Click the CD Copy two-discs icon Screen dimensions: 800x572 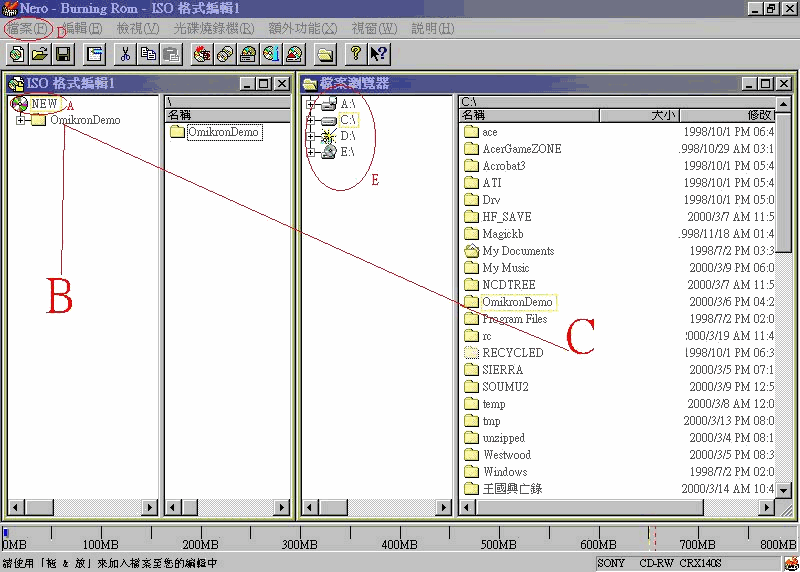pos(225,54)
